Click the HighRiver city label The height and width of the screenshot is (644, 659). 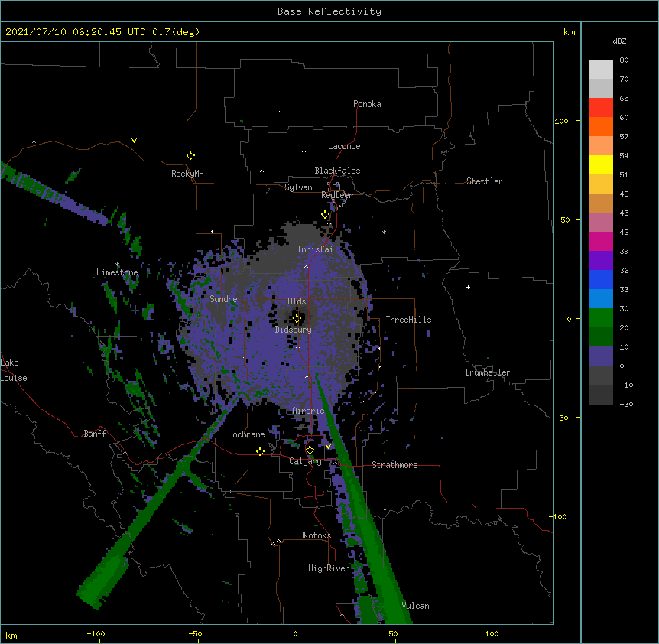coord(329,568)
